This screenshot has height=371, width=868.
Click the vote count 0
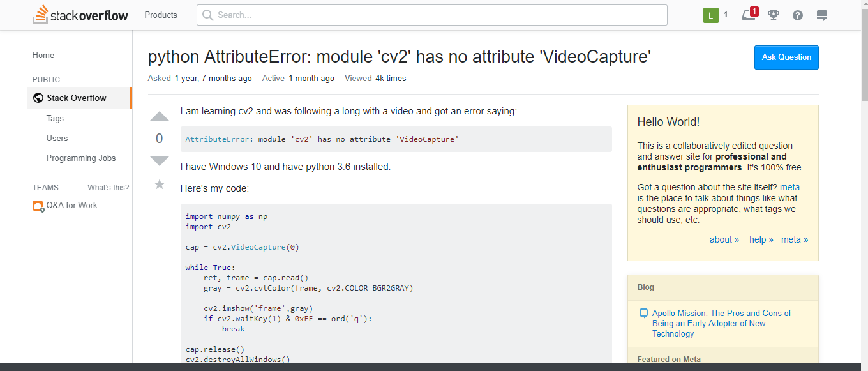point(160,139)
